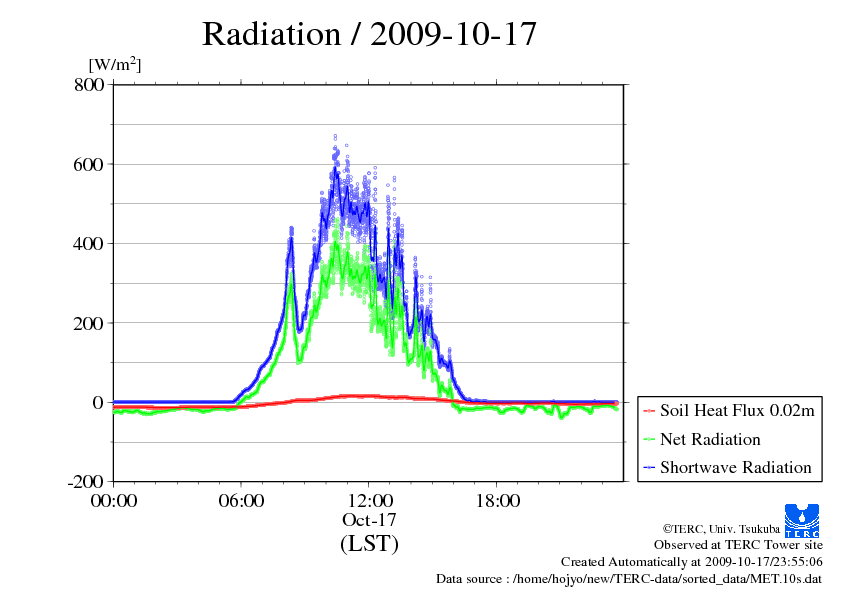Click the '©TERC, Univ. Tsukuba' copyright text
The image size is (842, 595).
(721, 529)
